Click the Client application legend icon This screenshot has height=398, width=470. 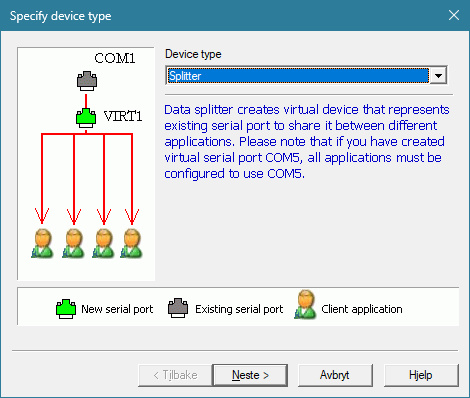(x=305, y=305)
